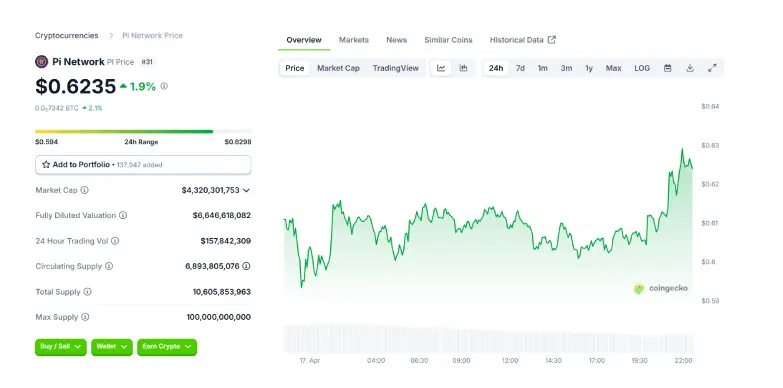Click external link icon beside Historical Data

coord(552,40)
